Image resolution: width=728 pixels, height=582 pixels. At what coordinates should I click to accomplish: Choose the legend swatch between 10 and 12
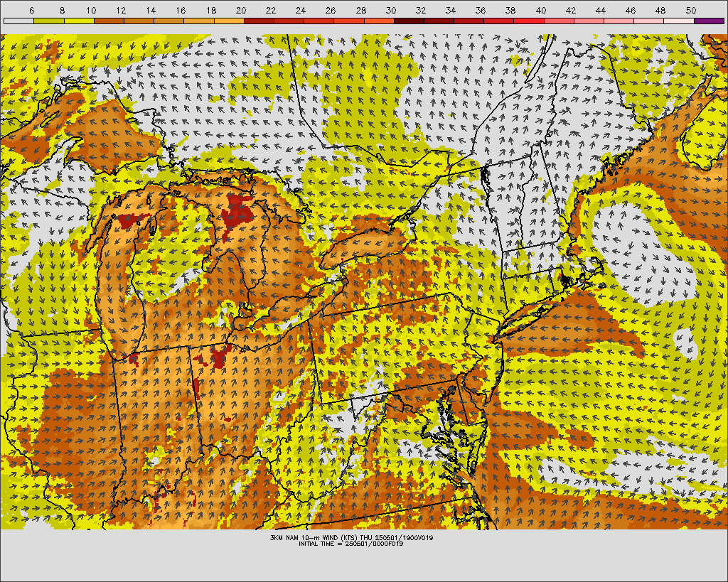[x=109, y=21]
